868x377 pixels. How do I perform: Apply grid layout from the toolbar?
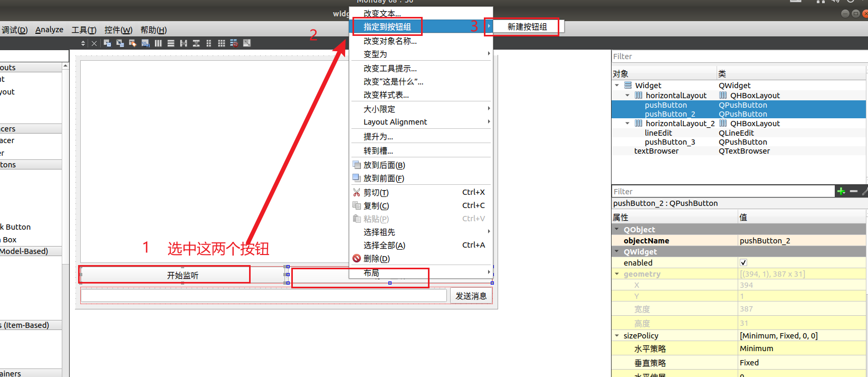coord(222,43)
